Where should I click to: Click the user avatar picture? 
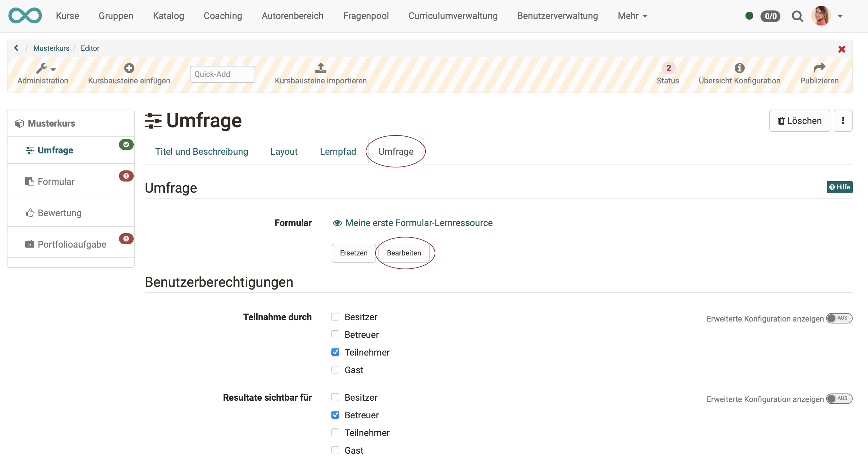[821, 15]
